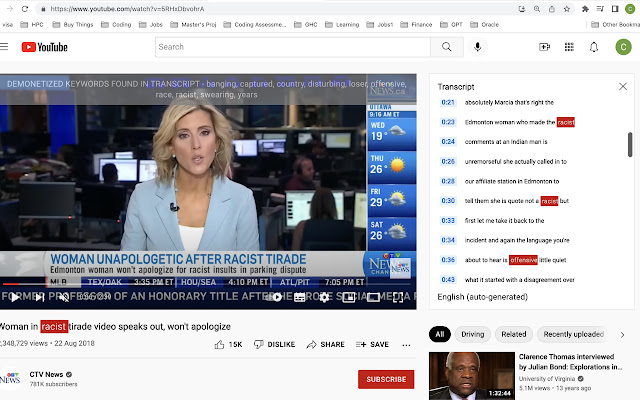The image size is (640, 400).
Task: Open the Create video icon
Action: [x=544, y=47]
